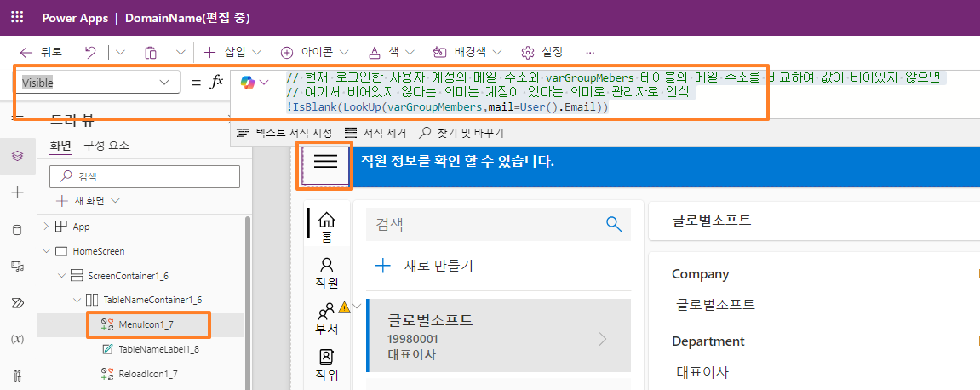Switch to the 화면 tab
The height and width of the screenshot is (390, 980).
(x=60, y=146)
